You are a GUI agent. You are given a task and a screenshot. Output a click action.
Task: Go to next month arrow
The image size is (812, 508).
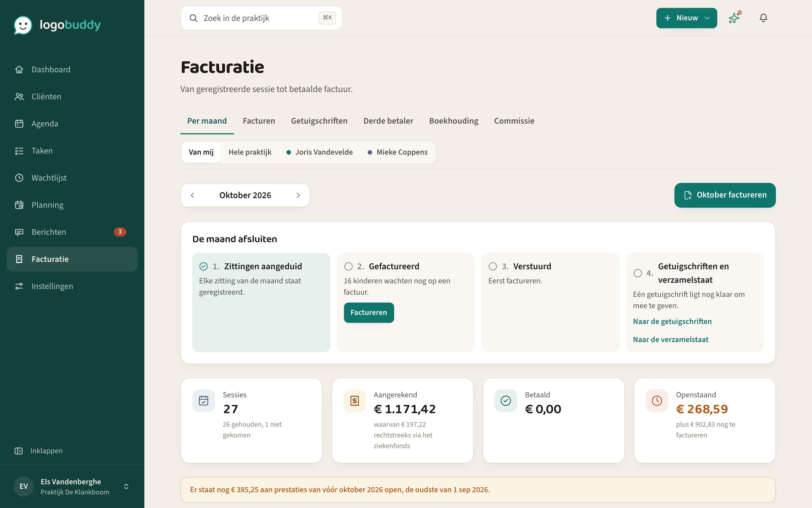(x=298, y=195)
